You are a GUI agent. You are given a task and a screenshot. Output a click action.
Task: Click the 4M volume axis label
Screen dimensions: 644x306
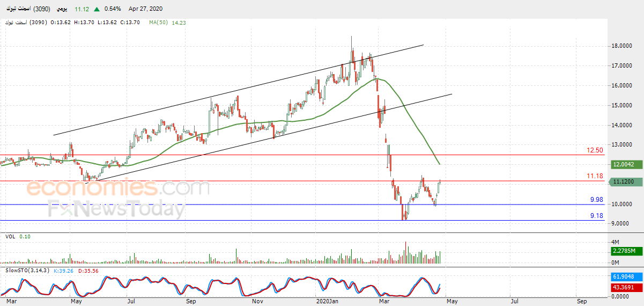616,242
